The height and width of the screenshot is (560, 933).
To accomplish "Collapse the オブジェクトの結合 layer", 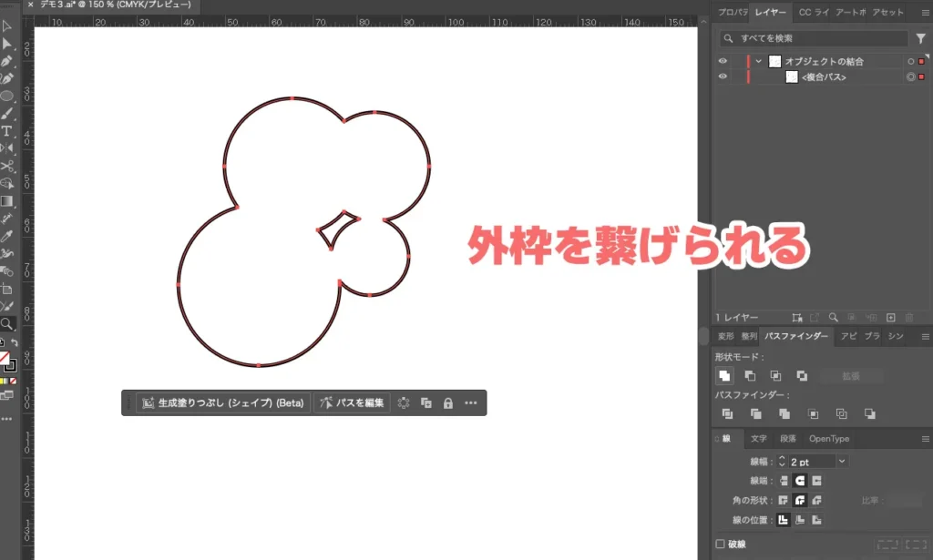I will pos(758,61).
